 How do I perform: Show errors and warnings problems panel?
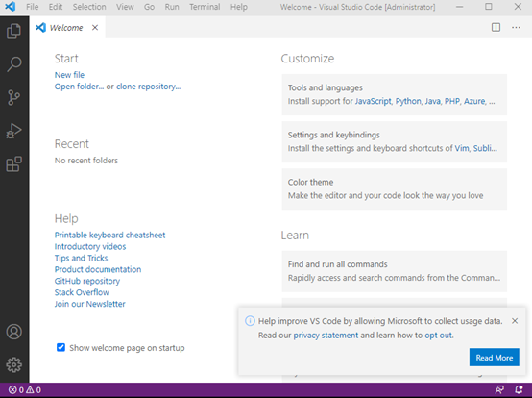tap(24, 390)
